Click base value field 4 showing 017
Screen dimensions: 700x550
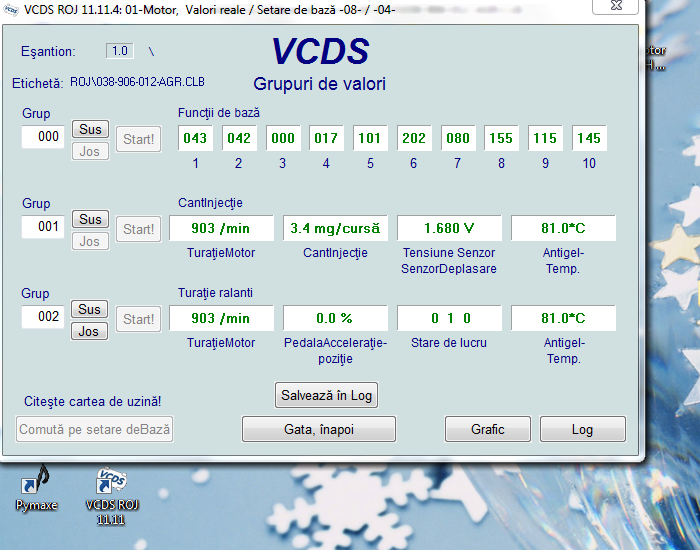coord(326,138)
